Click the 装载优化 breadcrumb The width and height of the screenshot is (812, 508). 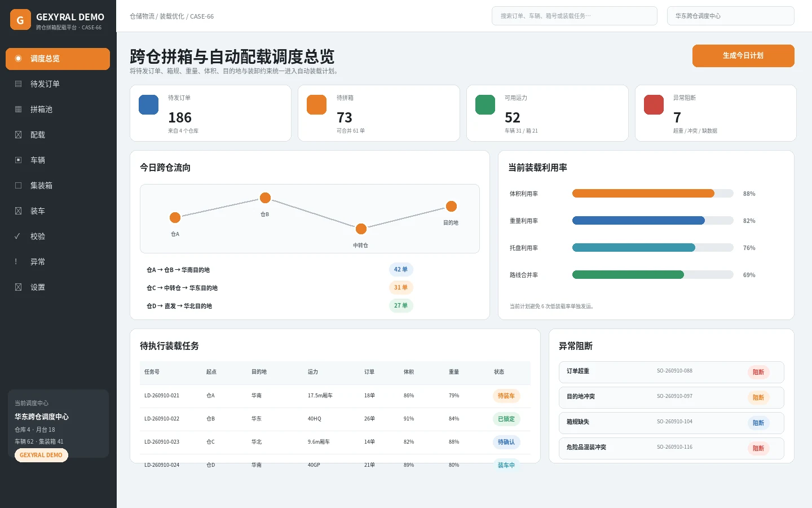coord(172,16)
